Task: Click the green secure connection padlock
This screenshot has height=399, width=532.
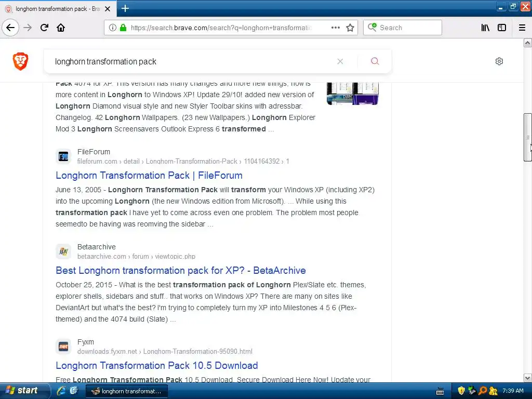Action: point(123,28)
